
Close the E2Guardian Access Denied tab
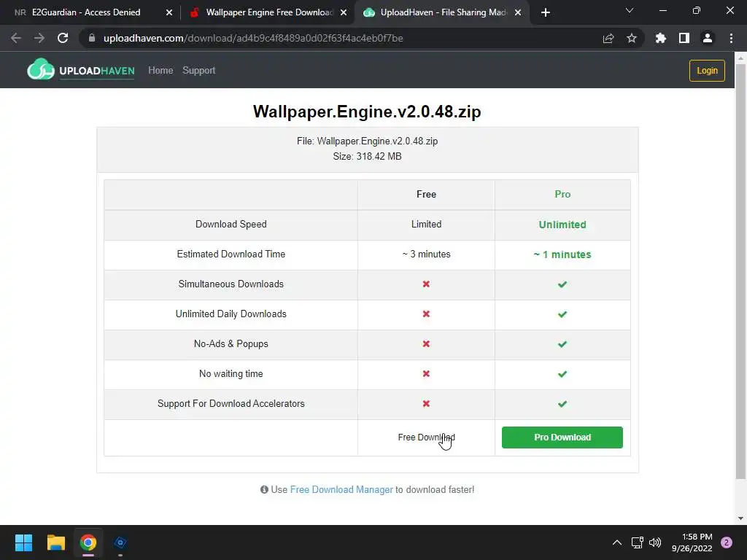pos(169,12)
